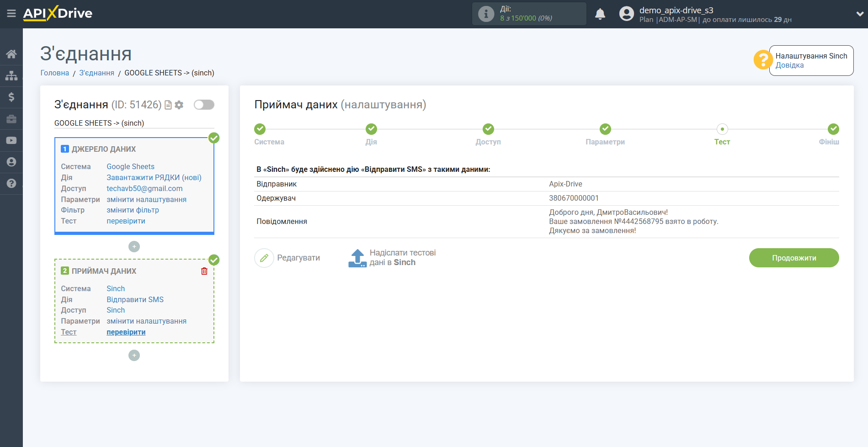Click the connection notes document icon
The height and width of the screenshot is (447, 868).
pyautogui.click(x=168, y=105)
